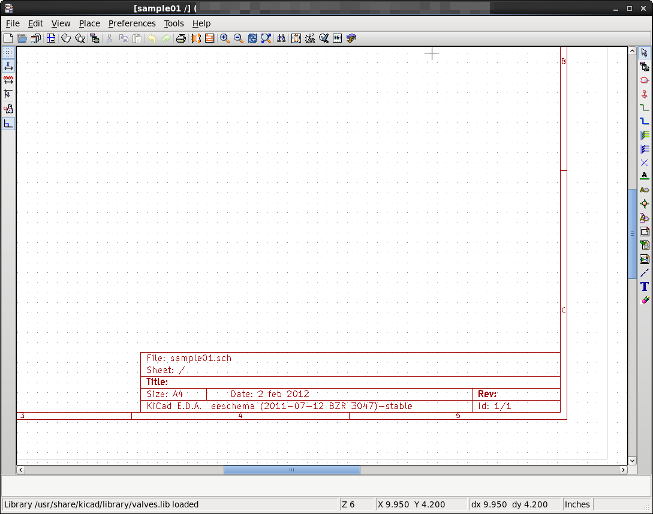
Task: Open the Help menu
Action: click(201, 23)
